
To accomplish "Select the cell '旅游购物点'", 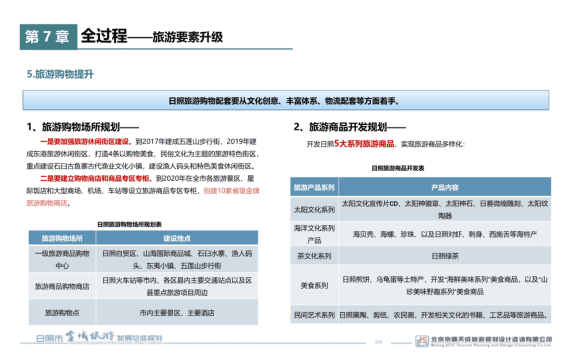I will pyautogui.click(x=62, y=313).
